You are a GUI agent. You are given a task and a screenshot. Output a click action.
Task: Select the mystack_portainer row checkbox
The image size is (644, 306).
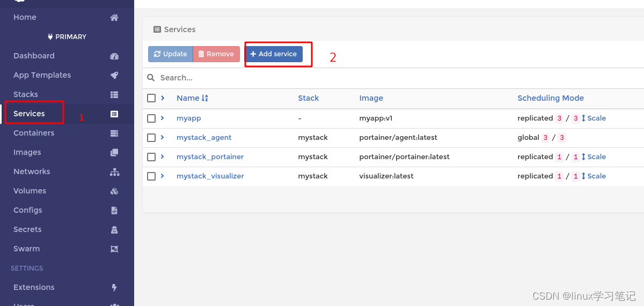tap(151, 156)
